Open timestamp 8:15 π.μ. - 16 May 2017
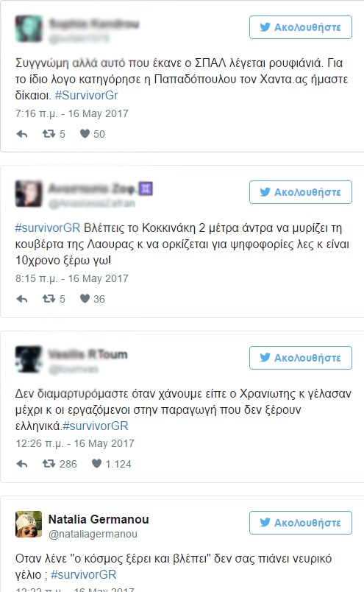The image size is (364, 592). click(71, 278)
